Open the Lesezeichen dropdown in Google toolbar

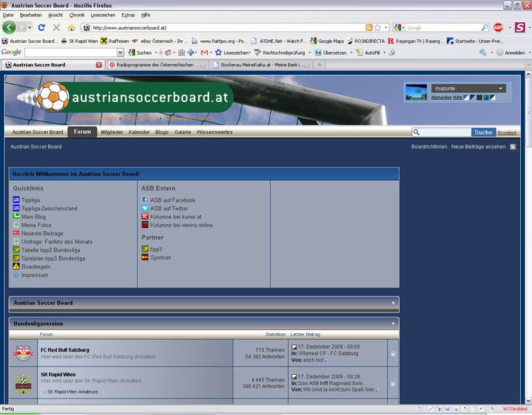236,53
